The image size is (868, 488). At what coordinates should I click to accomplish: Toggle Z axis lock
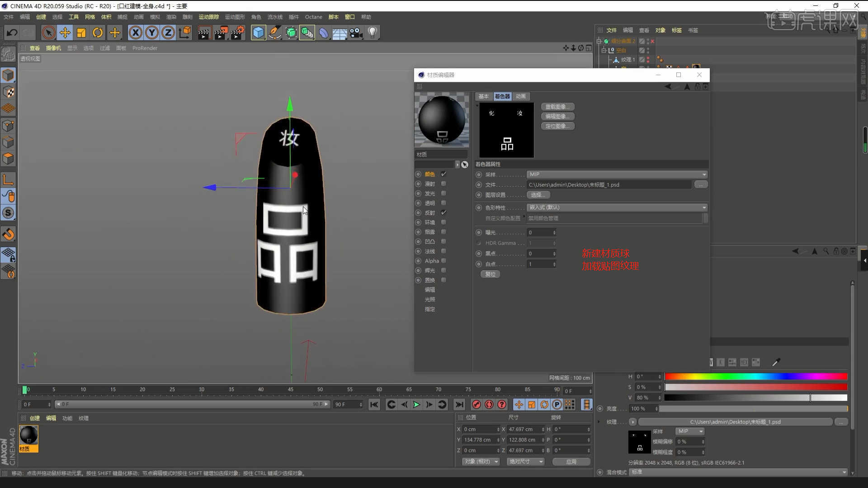[x=168, y=33]
